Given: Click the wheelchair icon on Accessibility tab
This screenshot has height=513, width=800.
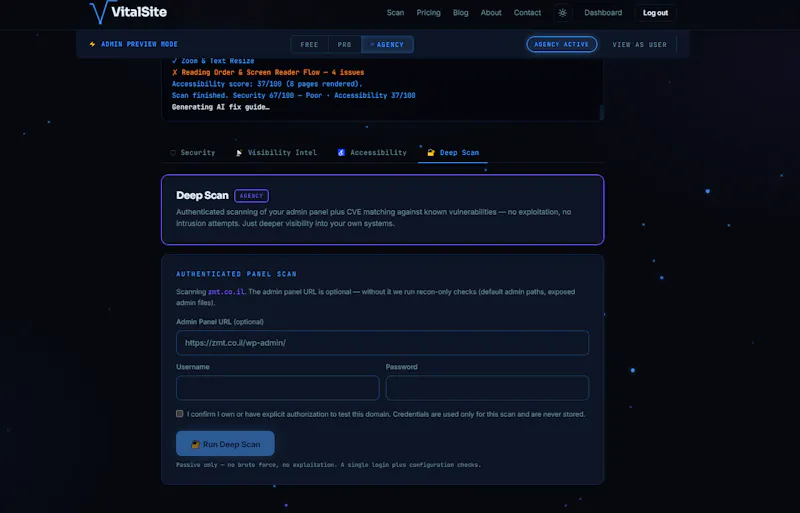Looking at the screenshot, I should (341, 153).
